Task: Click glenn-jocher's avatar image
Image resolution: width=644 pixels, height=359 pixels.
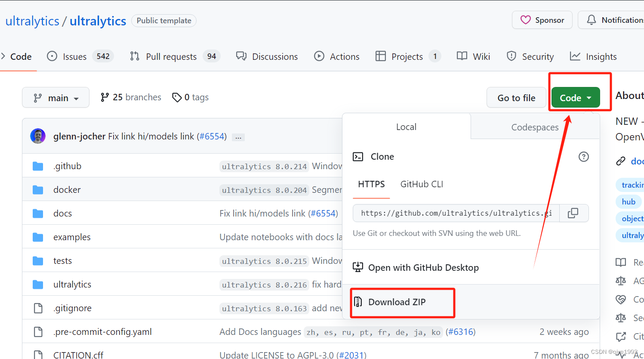Action: (38, 136)
